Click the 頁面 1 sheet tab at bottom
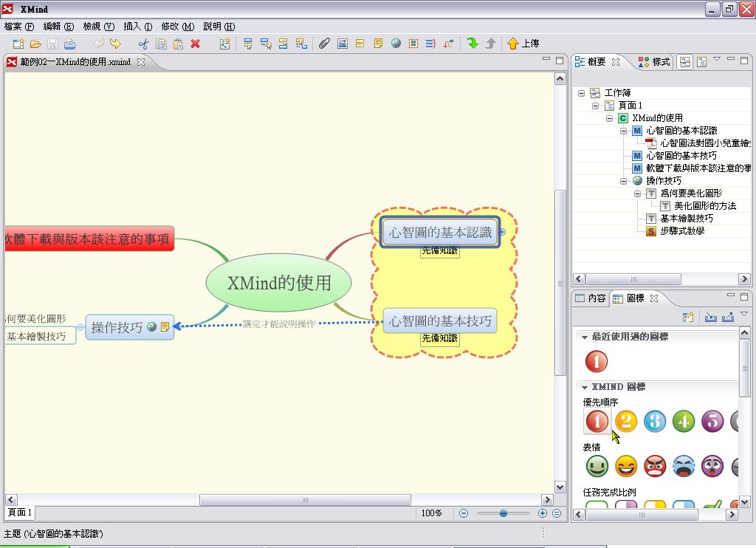The height and width of the screenshot is (548, 756). [20, 513]
